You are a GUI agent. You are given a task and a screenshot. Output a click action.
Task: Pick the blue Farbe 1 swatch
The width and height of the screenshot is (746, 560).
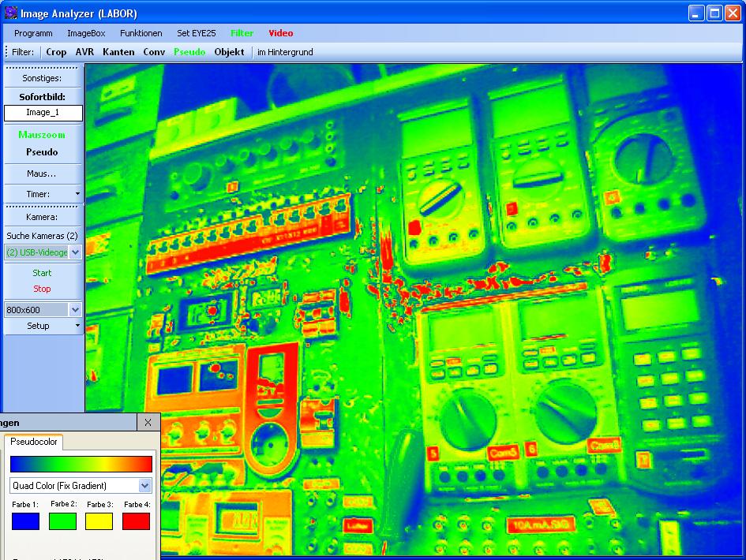pos(25,521)
